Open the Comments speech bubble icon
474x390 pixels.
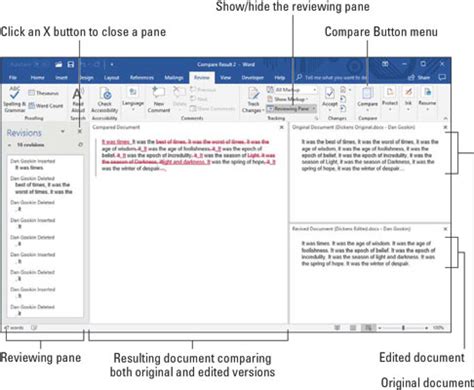pos(442,77)
